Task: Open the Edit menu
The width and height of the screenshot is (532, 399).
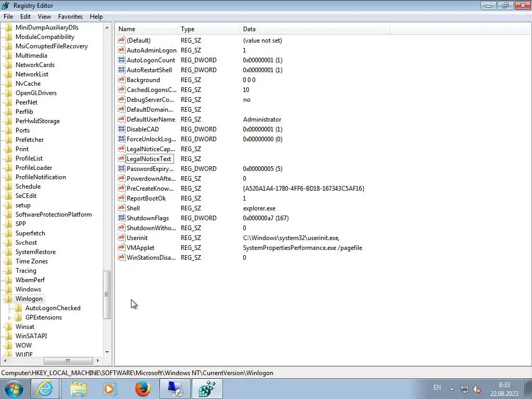Action: coord(25,17)
